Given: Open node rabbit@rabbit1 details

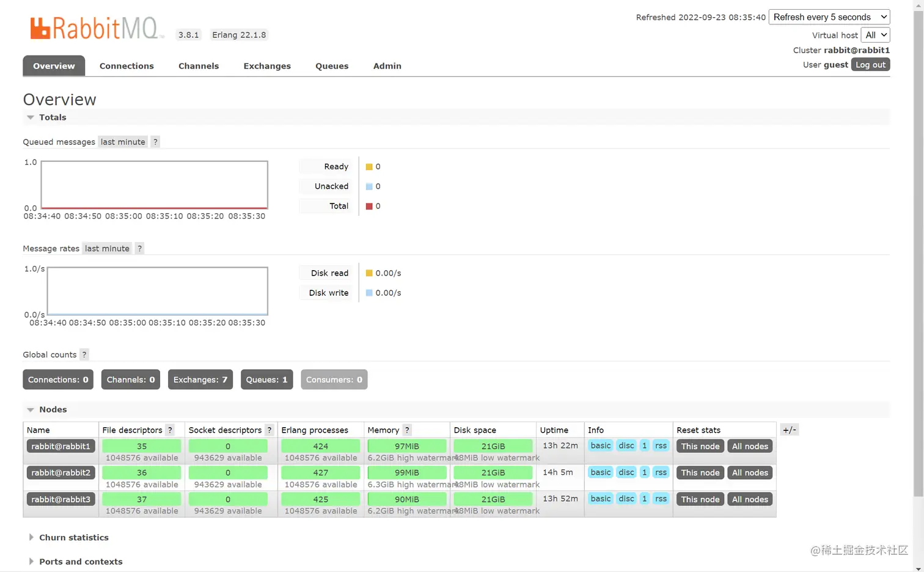Looking at the screenshot, I should pyautogui.click(x=61, y=446).
